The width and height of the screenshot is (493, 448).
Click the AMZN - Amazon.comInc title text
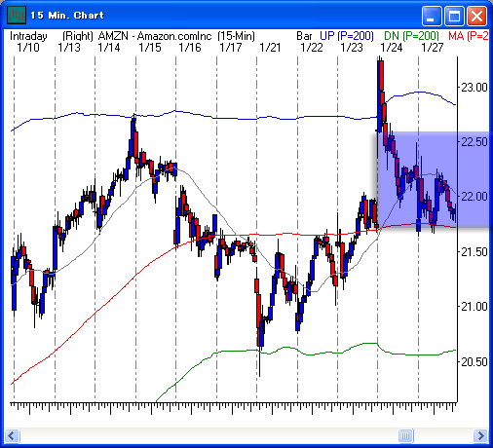155,36
